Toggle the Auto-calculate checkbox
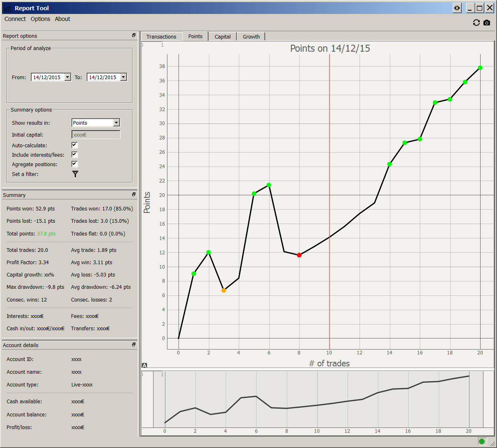 point(74,145)
